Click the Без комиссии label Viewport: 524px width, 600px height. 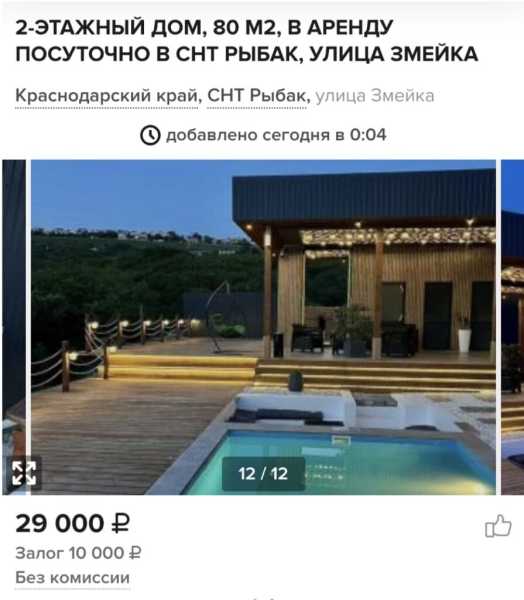pyautogui.click(x=72, y=578)
